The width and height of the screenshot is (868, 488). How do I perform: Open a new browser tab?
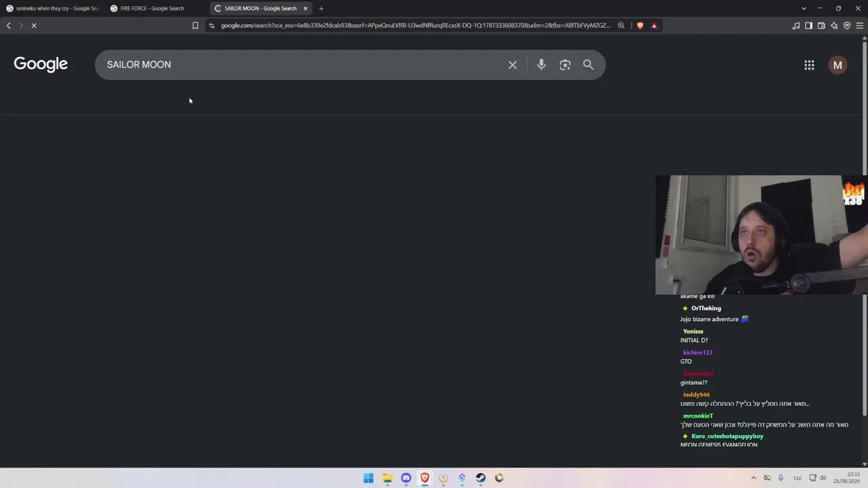(x=321, y=8)
